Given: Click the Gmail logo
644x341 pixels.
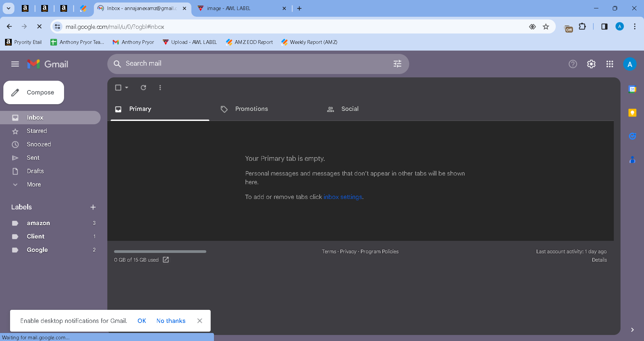Looking at the screenshot, I should (x=48, y=64).
